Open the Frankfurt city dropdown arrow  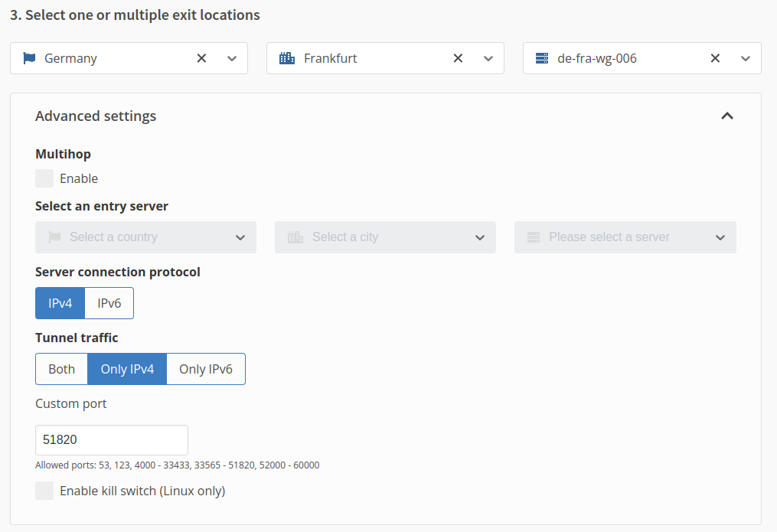(x=488, y=58)
